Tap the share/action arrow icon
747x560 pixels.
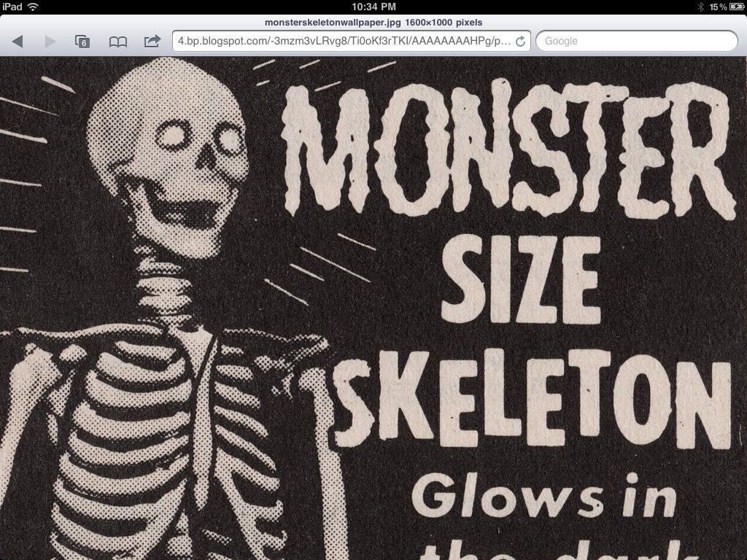coord(152,41)
